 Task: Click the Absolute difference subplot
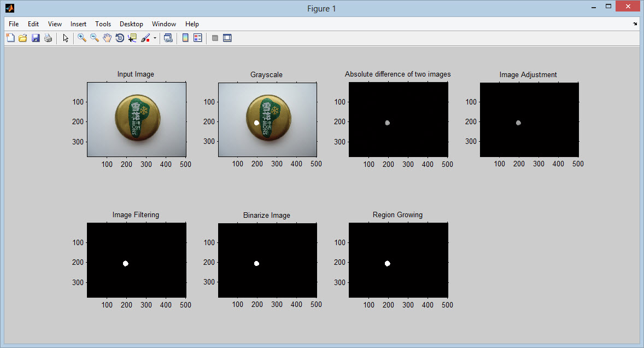coord(399,120)
